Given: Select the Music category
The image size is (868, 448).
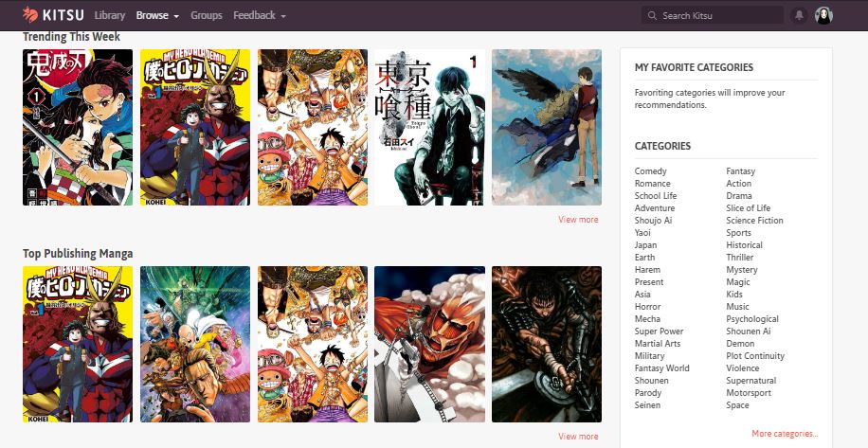Looking at the screenshot, I should click(737, 307).
